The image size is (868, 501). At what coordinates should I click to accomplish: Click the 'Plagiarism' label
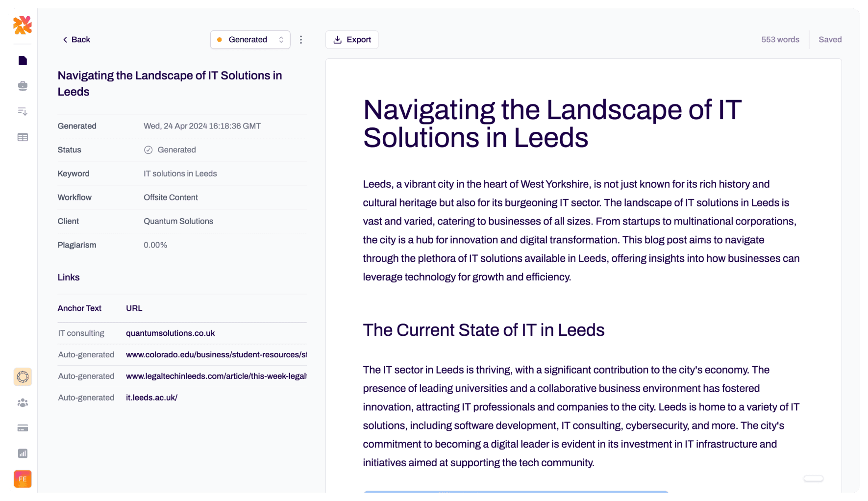pos(77,245)
